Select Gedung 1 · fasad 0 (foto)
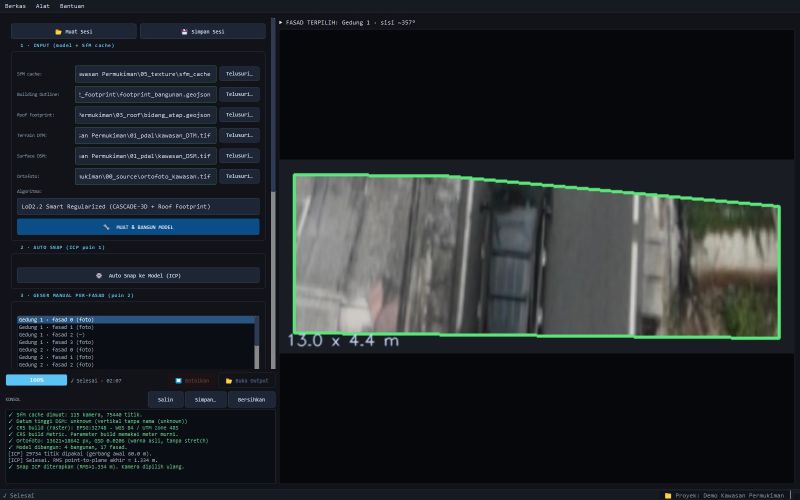The image size is (800, 500). (x=135, y=319)
